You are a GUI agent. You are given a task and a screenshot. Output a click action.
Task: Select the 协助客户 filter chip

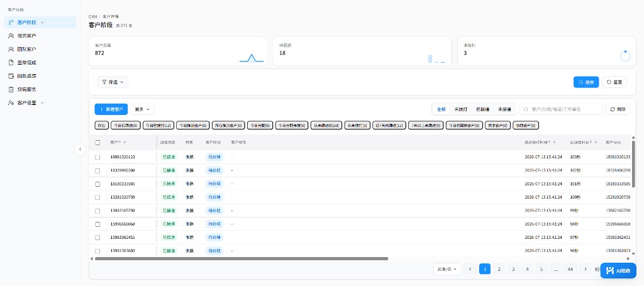click(x=526, y=126)
